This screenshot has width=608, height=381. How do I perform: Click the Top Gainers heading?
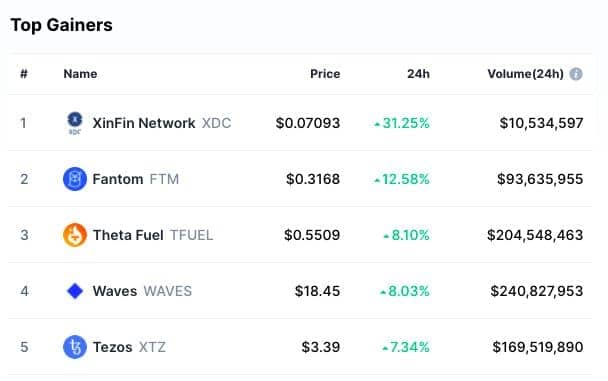point(61,25)
